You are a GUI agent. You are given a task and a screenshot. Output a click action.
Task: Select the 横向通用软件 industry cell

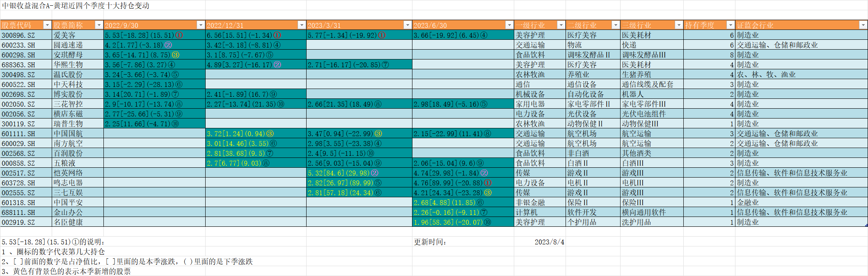click(x=652, y=212)
